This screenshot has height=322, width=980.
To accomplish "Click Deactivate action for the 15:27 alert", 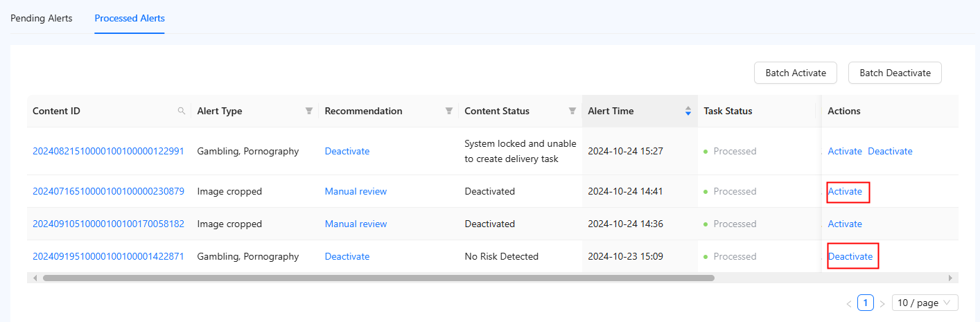I will [x=890, y=151].
